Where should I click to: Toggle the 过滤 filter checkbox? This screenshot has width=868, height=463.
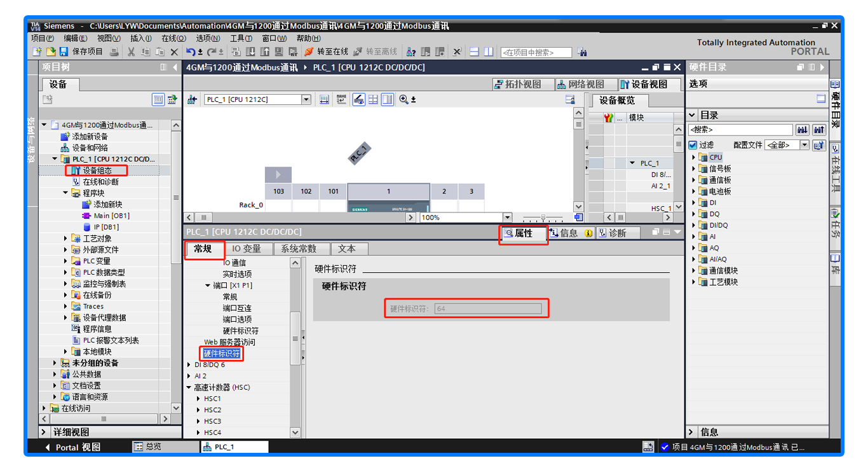click(x=693, y=145)
